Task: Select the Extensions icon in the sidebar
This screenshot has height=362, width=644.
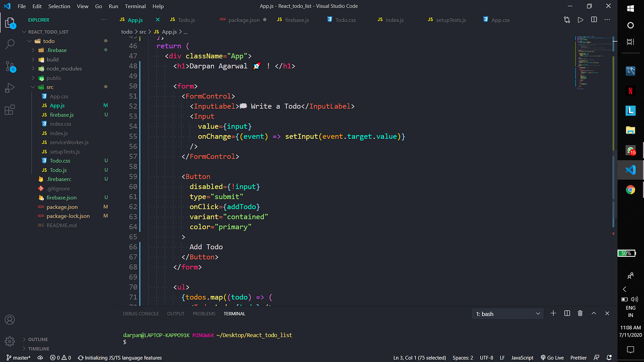Action: point(10,110)
